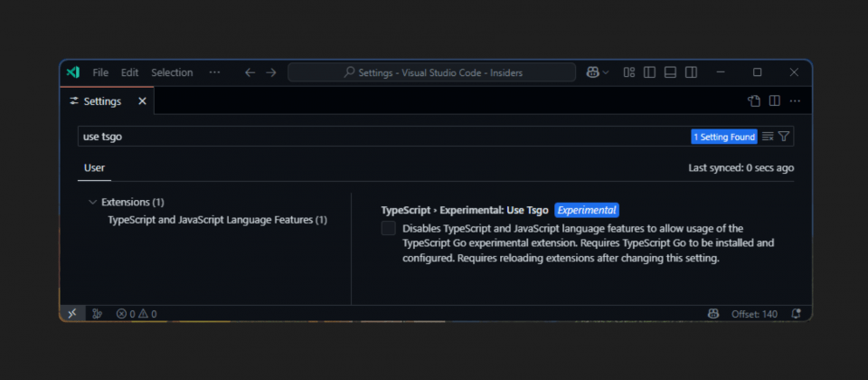868x380 pixels.
Task: Show more menu items via ellipsis
Action: point(215,72)
